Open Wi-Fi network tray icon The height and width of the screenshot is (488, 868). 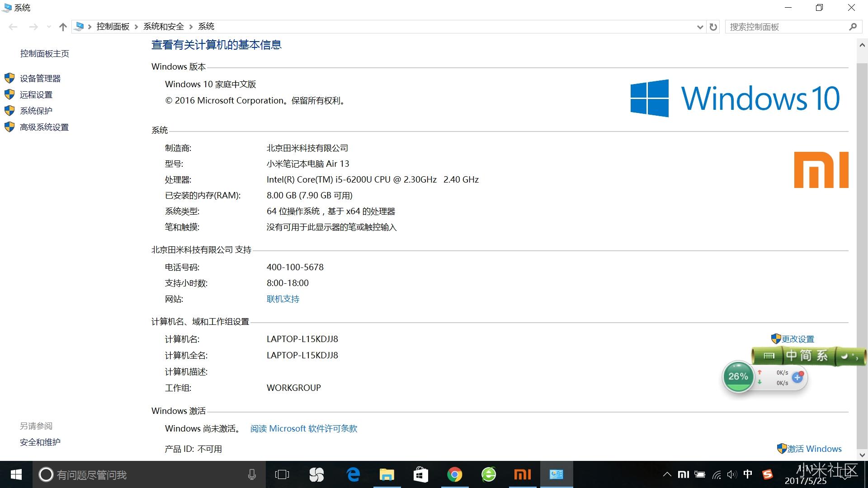click(717, 474)
